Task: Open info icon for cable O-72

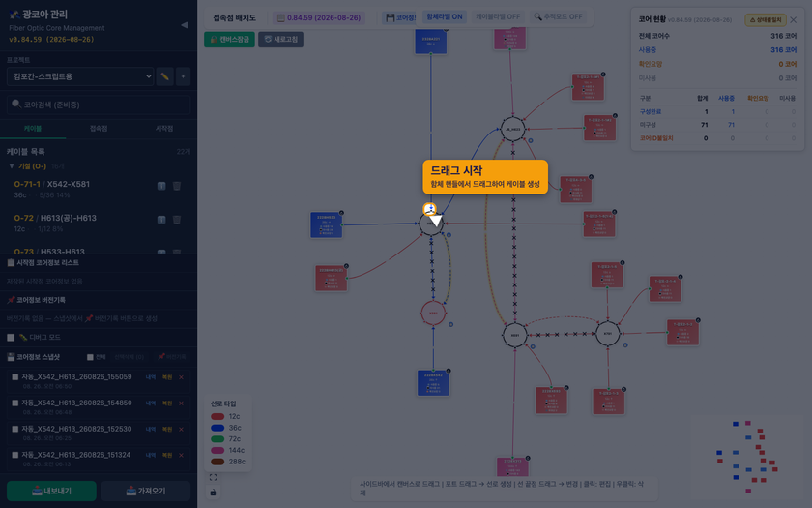Action: pyautogui.click(x=161, y=220)
